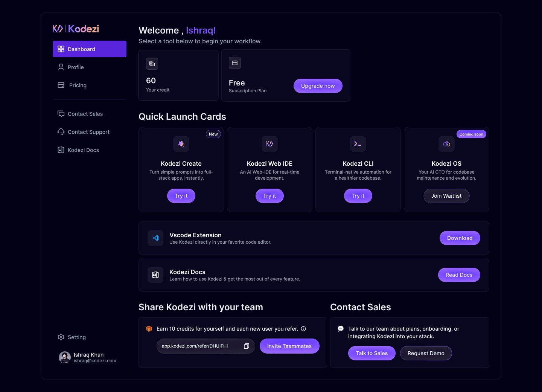This screenshot has width=542, height=392.
Task: Click the Kodezi Web IDE logo icon
Action: click(x=269, y=144)
